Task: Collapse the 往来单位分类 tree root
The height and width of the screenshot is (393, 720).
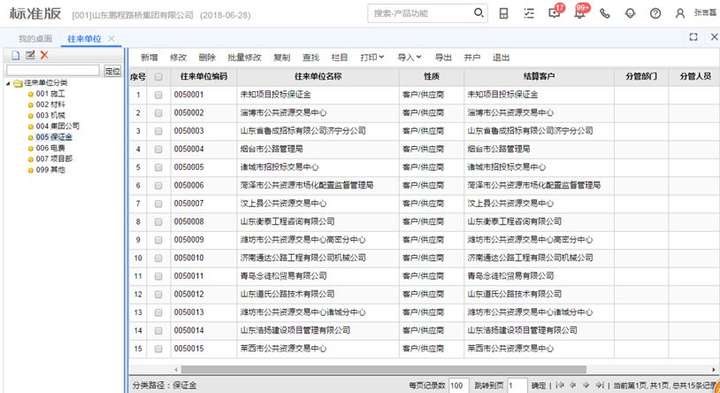Action: click(8, 84)
